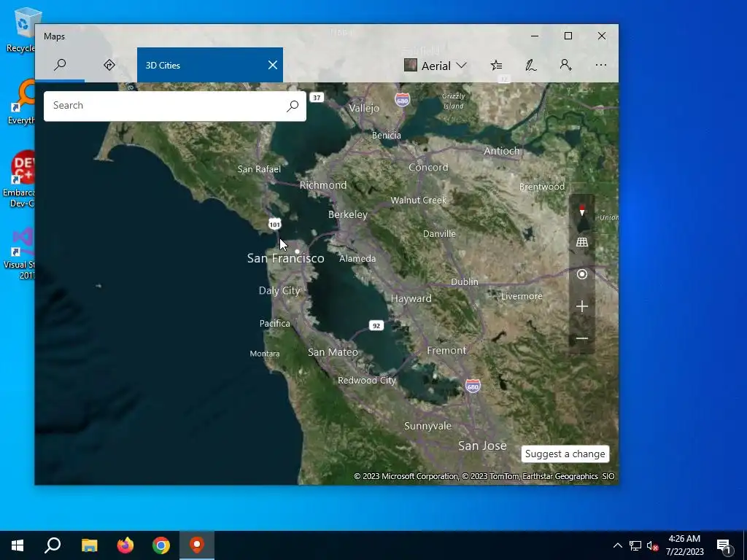Viewport: 747px width, 560px height.
Task: Click the San Mateo map label
Action: click(x=333, y=352)
